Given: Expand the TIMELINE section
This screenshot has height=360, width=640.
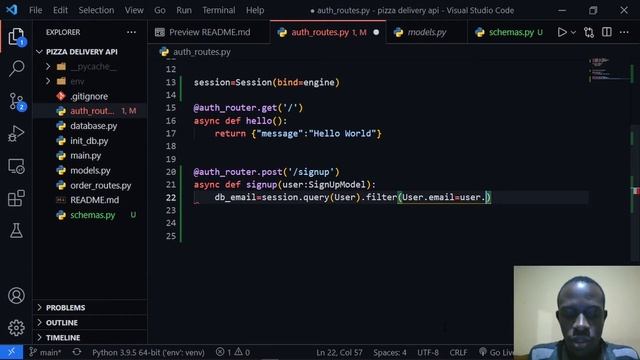Looking at the screenshot, I should coord(90,338).
